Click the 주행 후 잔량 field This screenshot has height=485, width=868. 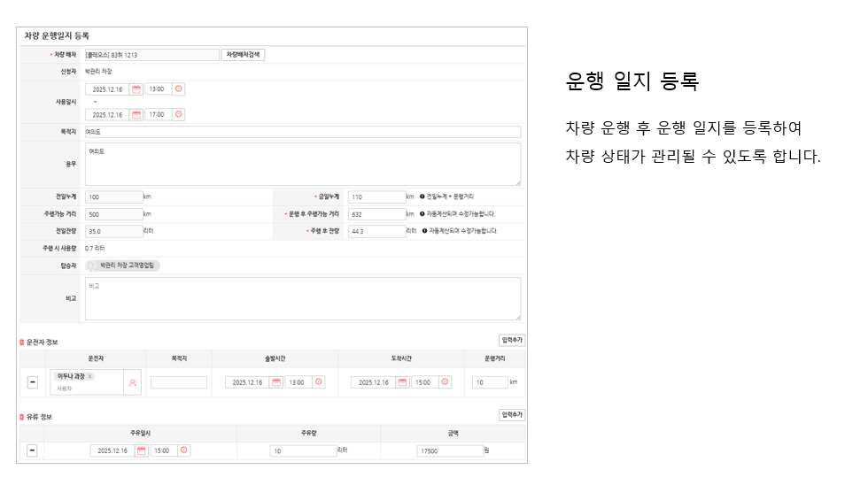coord(376,231)
